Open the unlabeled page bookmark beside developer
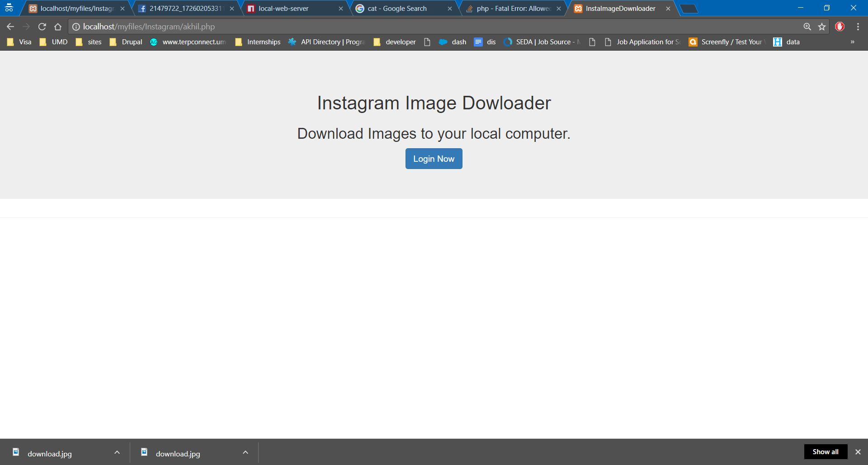The image size is (868, 465). [427, 42]
